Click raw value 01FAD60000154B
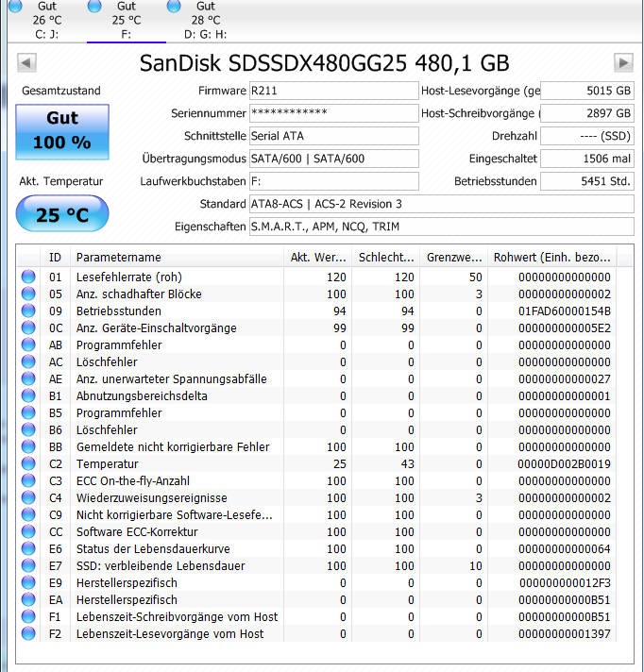644x672 pixels. [x=565, y=311]
